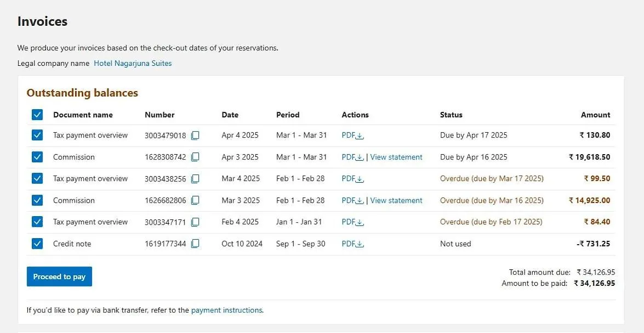
Task: Select amount ₹ 14,925.00
Action: point(589,201)
